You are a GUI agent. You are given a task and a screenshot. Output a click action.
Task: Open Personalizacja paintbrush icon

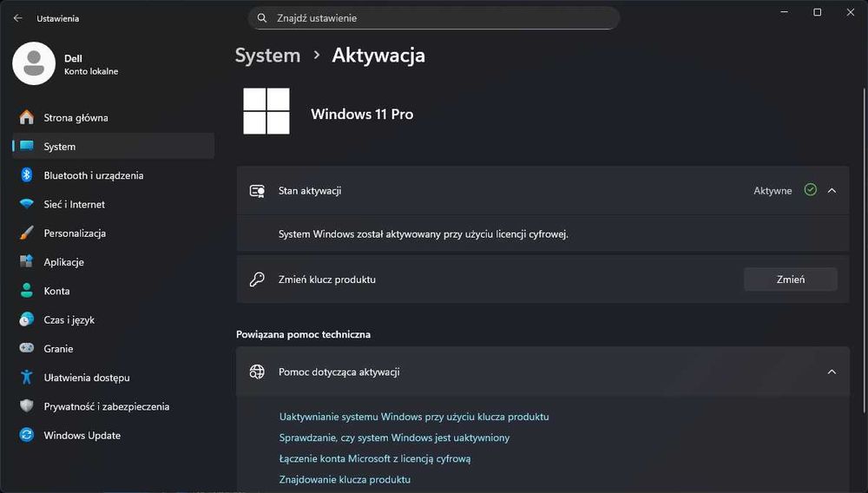[x=27, y=233]
